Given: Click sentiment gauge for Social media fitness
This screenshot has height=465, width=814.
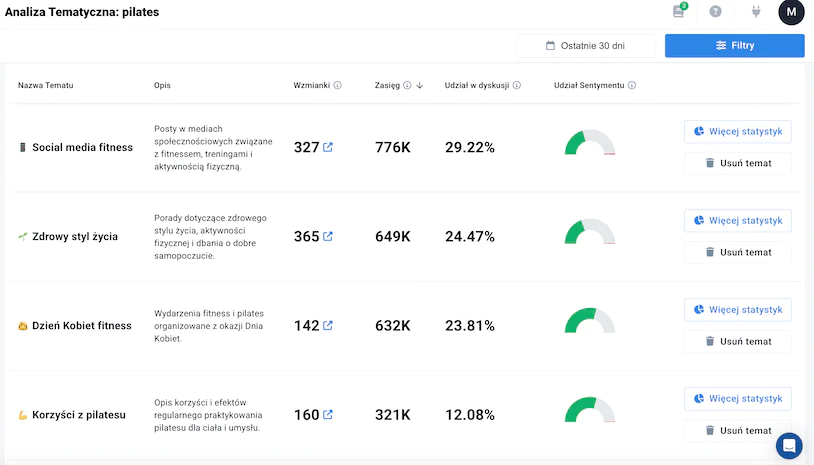Looking at the screenshot, I should [x=590, y=142].
